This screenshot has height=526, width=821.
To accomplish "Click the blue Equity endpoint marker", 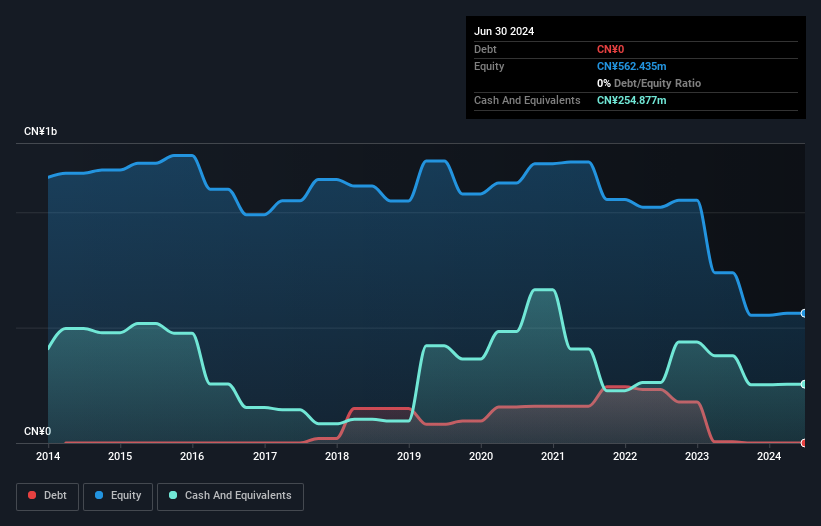I will tap(804, 313).
